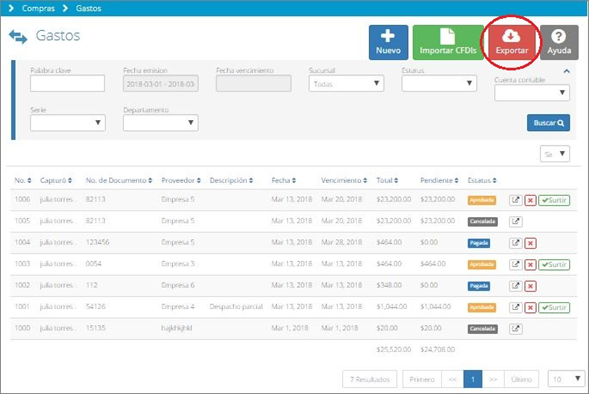
Task: Open the Fecha emision date range field
Action: pyautogui.click(x=160, y=83)
